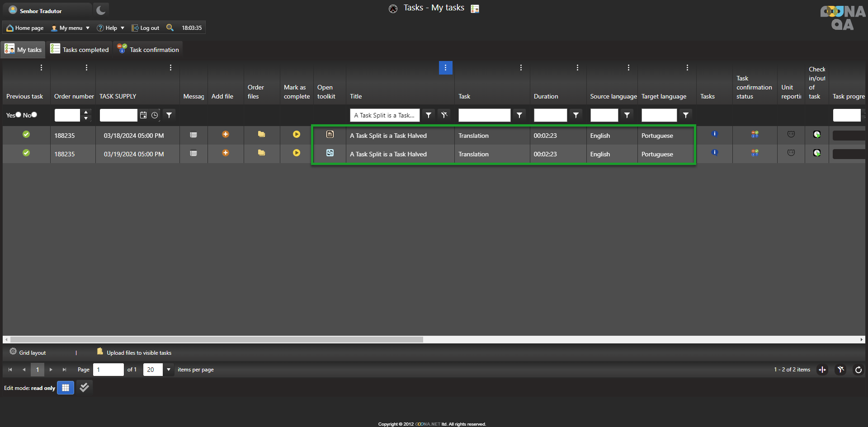Switch to Tasks completed tab
868x427 pixels.
[80, 50]
